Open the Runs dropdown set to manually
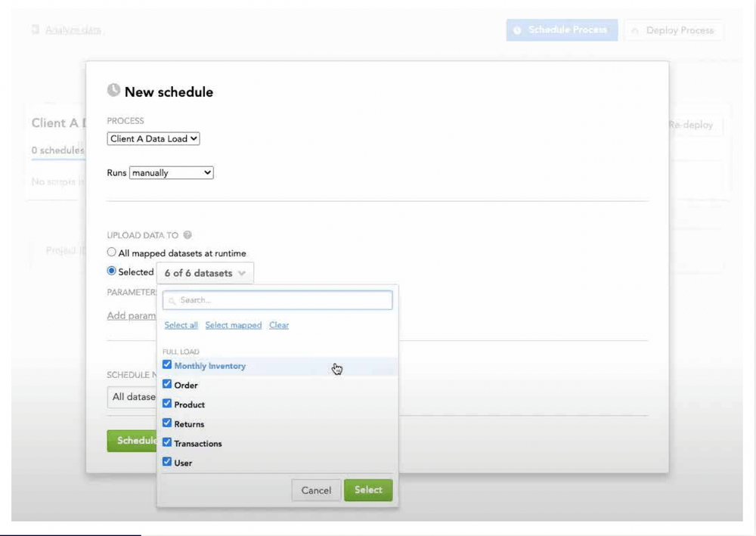 pos(171,172)
